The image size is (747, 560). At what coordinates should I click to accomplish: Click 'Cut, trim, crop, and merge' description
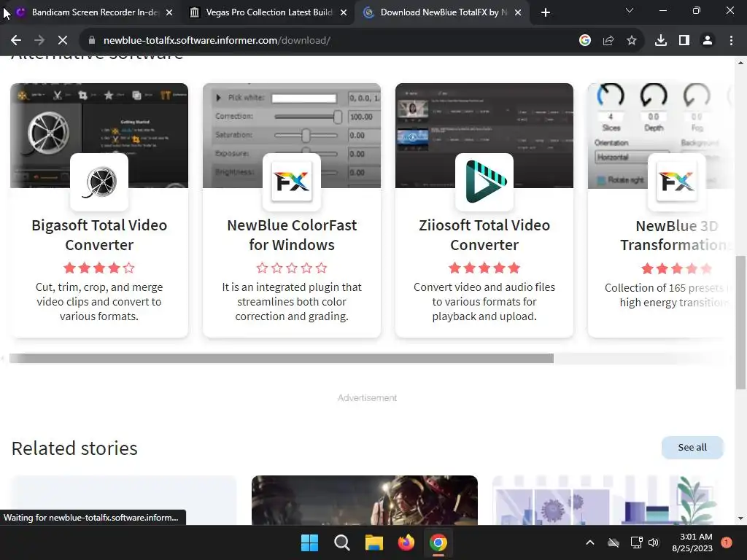click(x=99, y=302)
